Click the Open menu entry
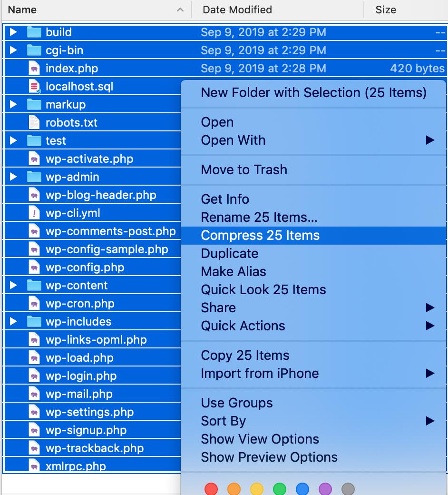The image size is (448, 495). (x=313, y=122)
